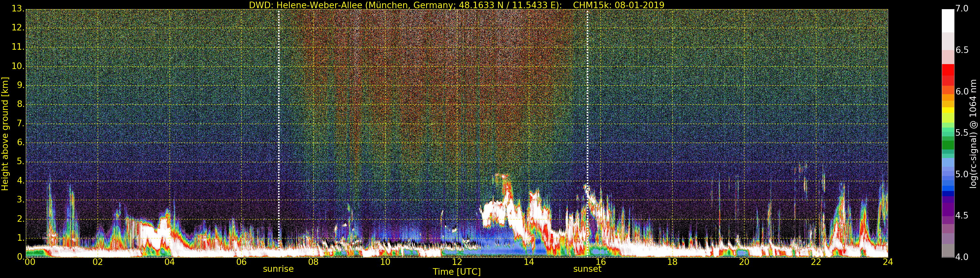Click the 'log(rc-signal) @ 1064 nm' colorbar label

(x=973, y=134)
